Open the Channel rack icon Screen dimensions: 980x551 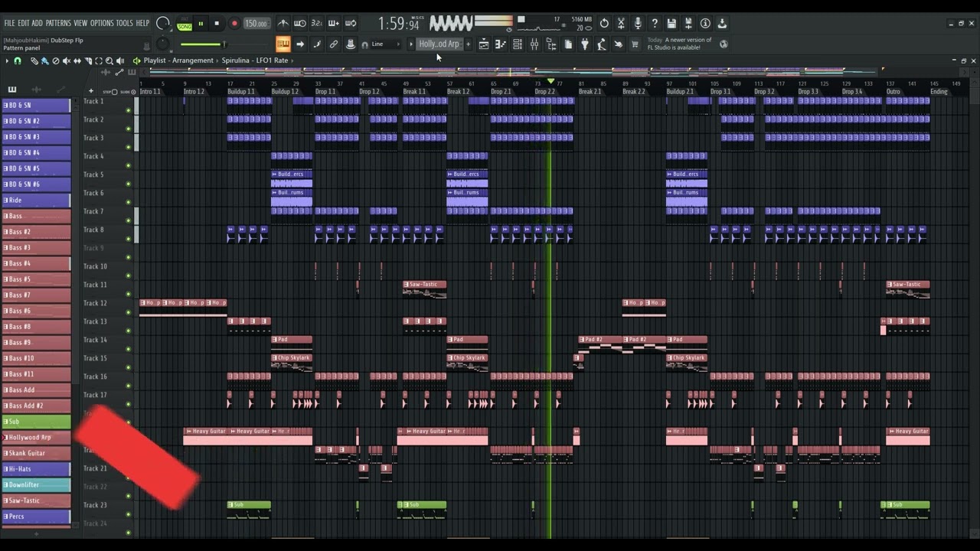pos(518,44)
